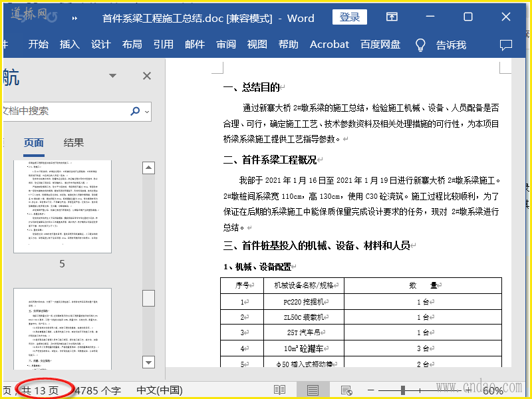Click the thumbnail pane scrollbar thumb
Screen dimensions: 532x399
[148, 298]
